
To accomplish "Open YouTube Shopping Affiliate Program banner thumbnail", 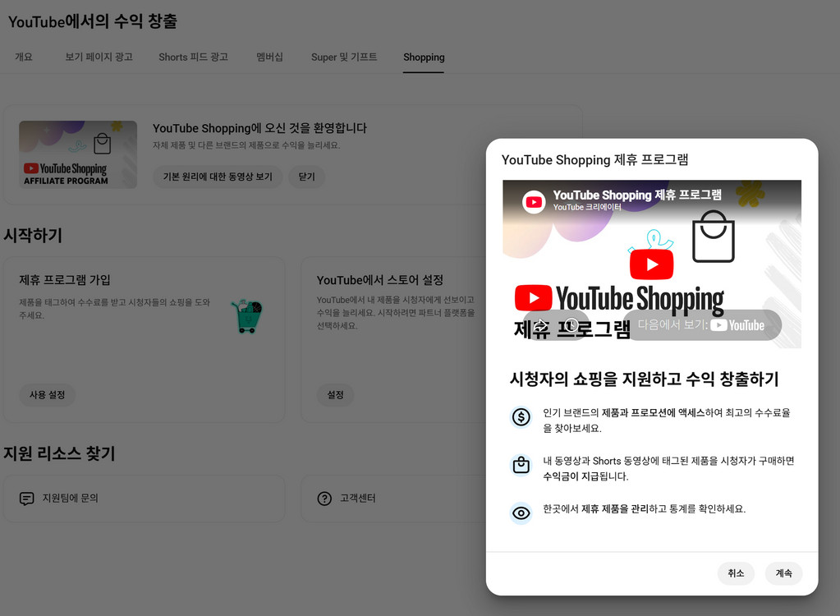I will 78,154.
